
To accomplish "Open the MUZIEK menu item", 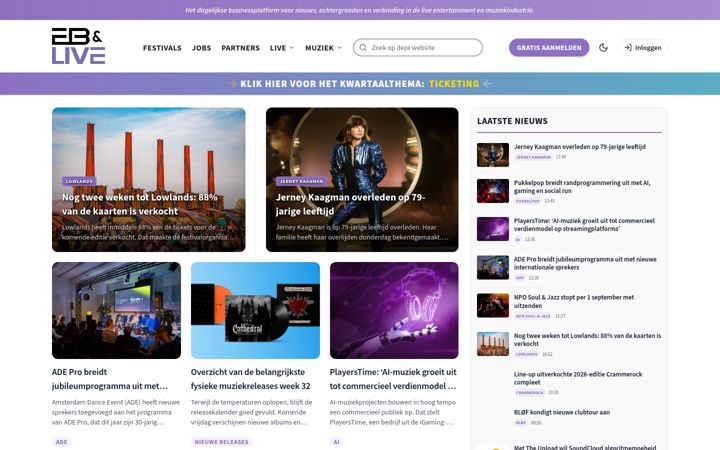I will coord(320,48).
